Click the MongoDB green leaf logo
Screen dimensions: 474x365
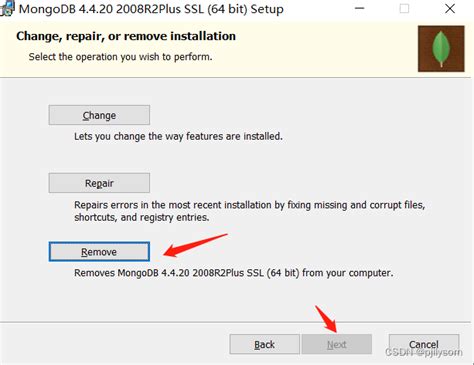coord(441,49)
